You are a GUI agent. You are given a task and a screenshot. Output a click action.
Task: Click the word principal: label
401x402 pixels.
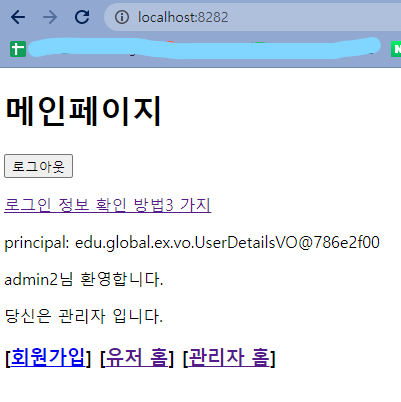click(x=37, y=243)
